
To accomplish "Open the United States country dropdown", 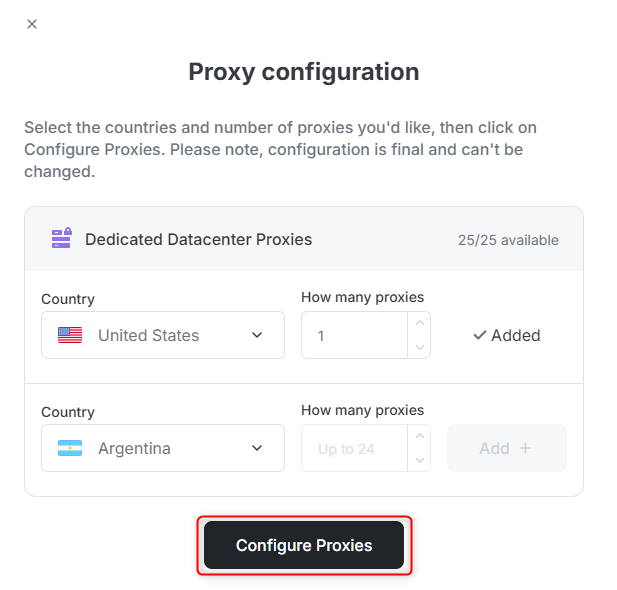I will [x=162, y=335].
